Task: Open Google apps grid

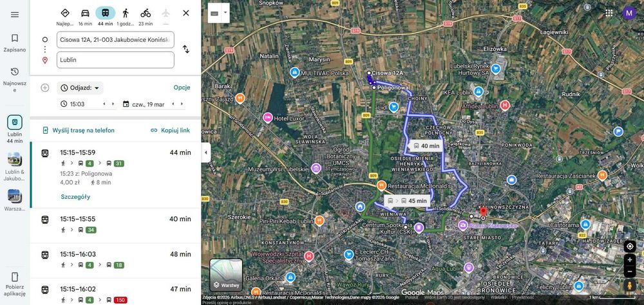Action: [x=609, y=13]
